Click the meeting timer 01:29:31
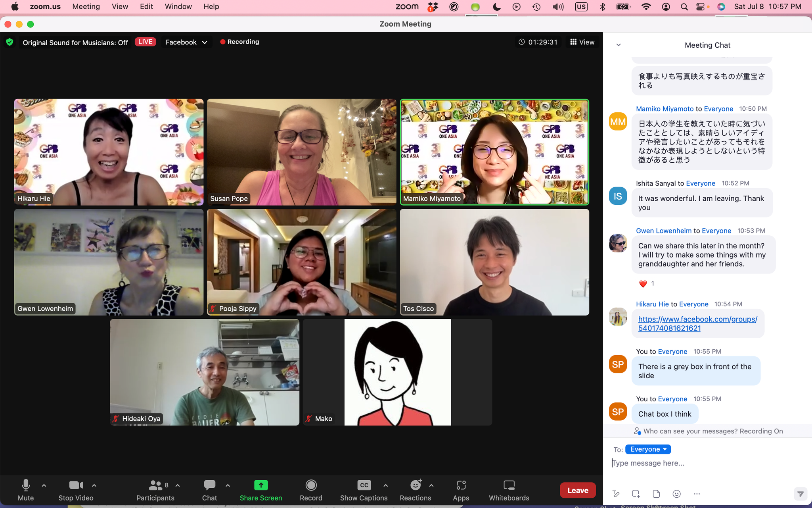The height and width of the screenshot is (508, 812). pyautogui.click(x=538, y=42)
